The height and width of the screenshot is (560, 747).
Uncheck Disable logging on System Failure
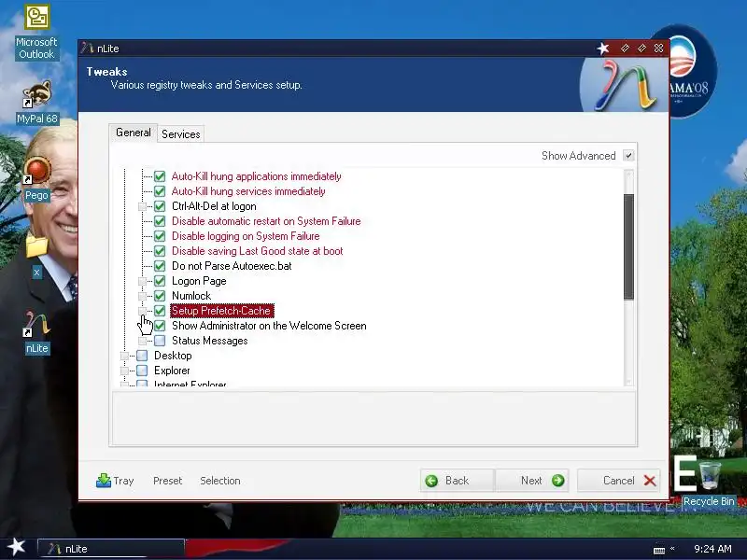pos(160,236)
